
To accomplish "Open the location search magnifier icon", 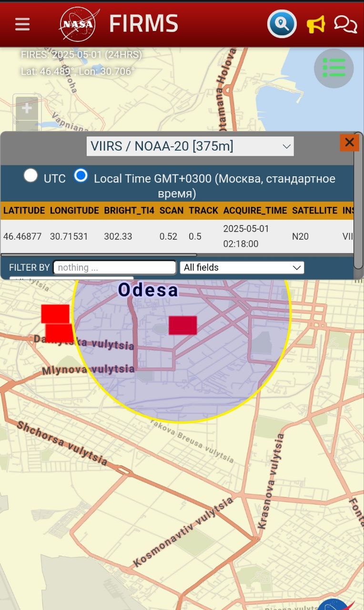I will coord(282,24).
